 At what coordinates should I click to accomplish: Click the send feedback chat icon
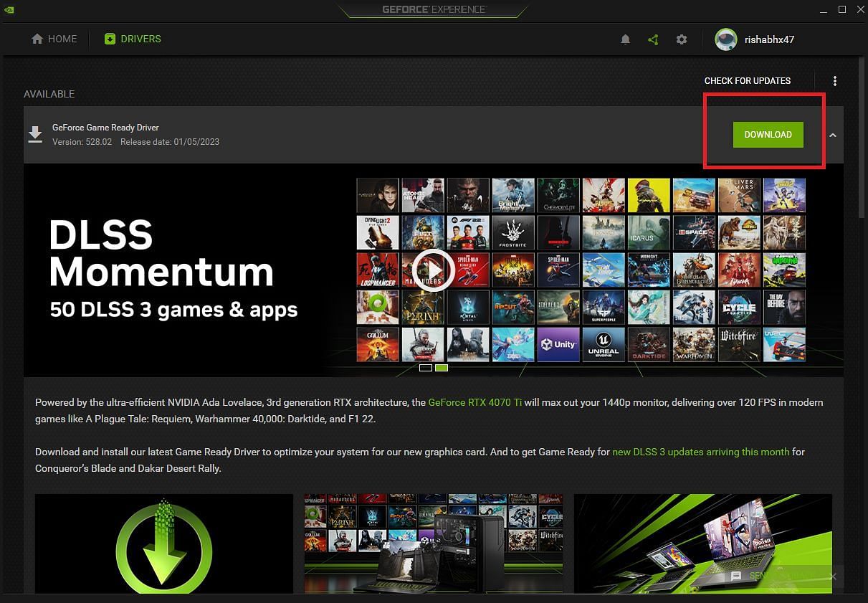[x=736, y=576]
